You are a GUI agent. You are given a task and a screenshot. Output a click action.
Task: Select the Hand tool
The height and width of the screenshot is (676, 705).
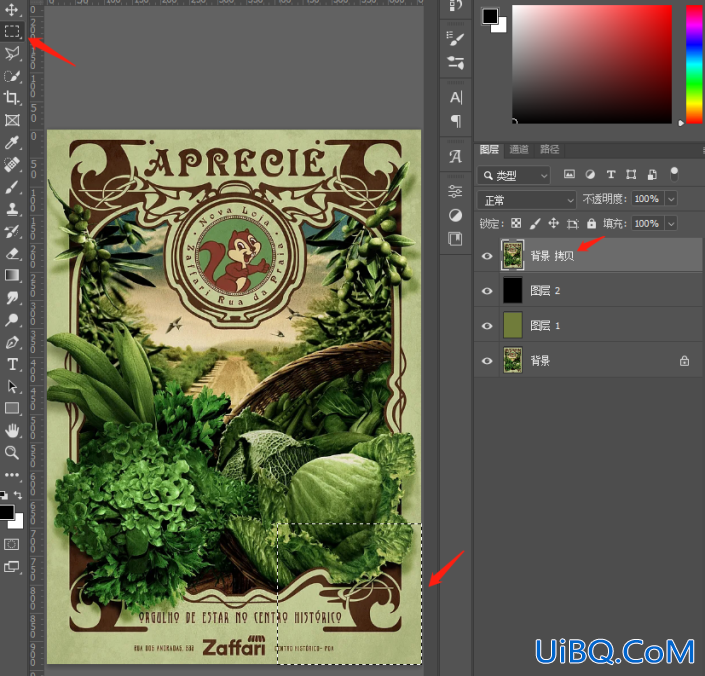pyautogui.click(x=12, y=431)
